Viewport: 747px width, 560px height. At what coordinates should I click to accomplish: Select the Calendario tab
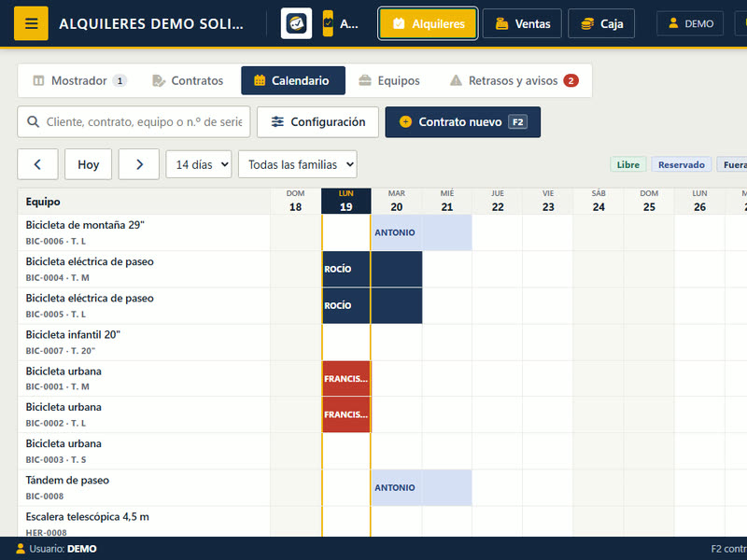293,80
